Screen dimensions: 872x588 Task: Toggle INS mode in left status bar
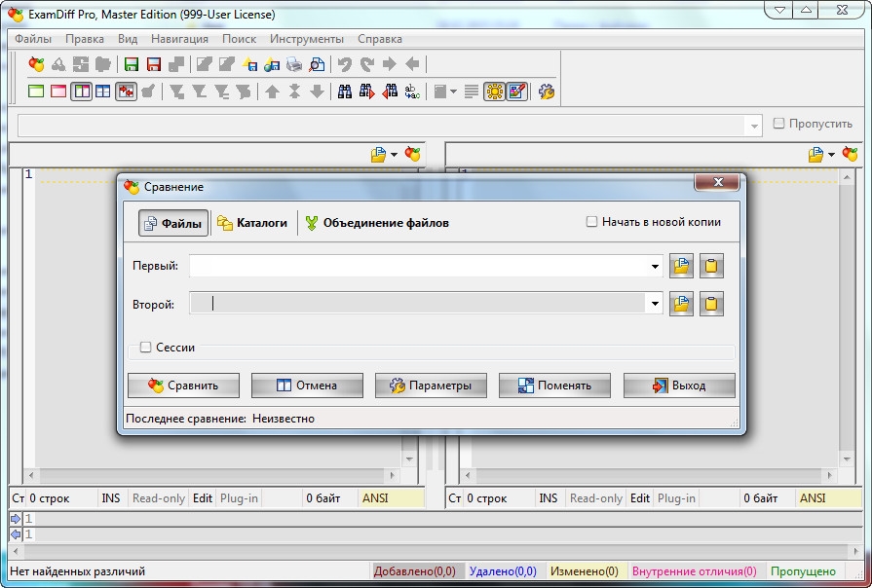click(111, 498)
